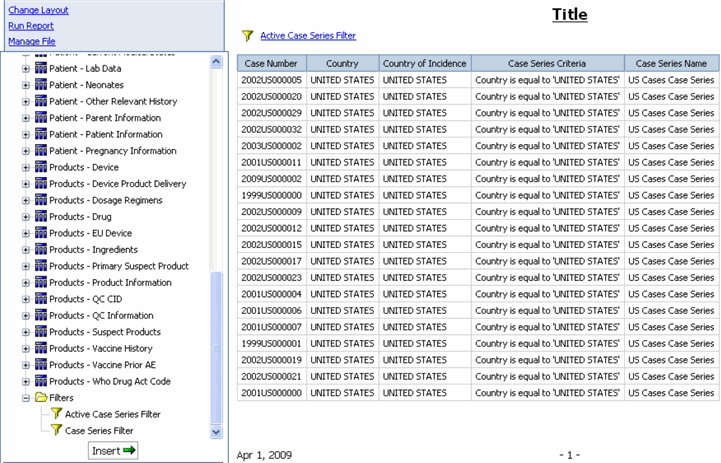Select the Country column header
This screenshot has width=721, height=463.
pos(342,63)
